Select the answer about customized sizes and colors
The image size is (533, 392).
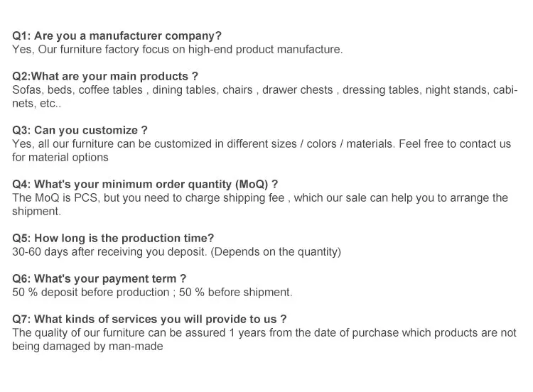click(203, 144)
